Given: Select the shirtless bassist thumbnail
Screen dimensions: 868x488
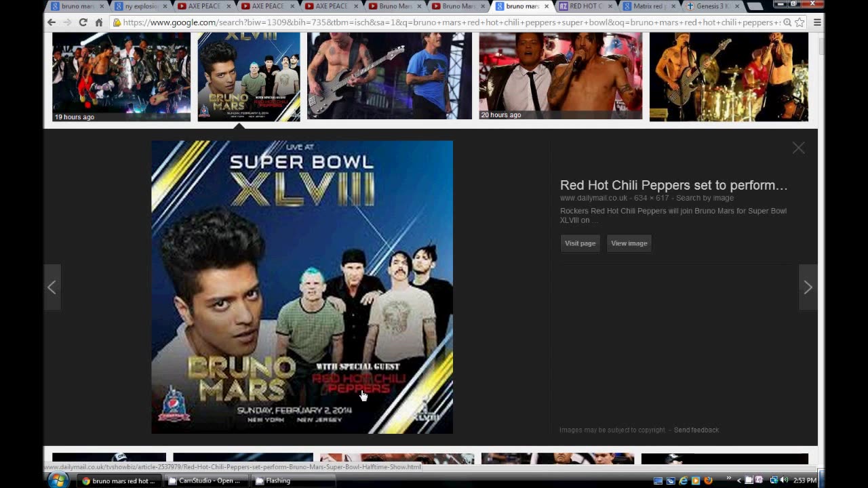Looking at the screenshot, I should pyautogui.click(x=389, y=76).
